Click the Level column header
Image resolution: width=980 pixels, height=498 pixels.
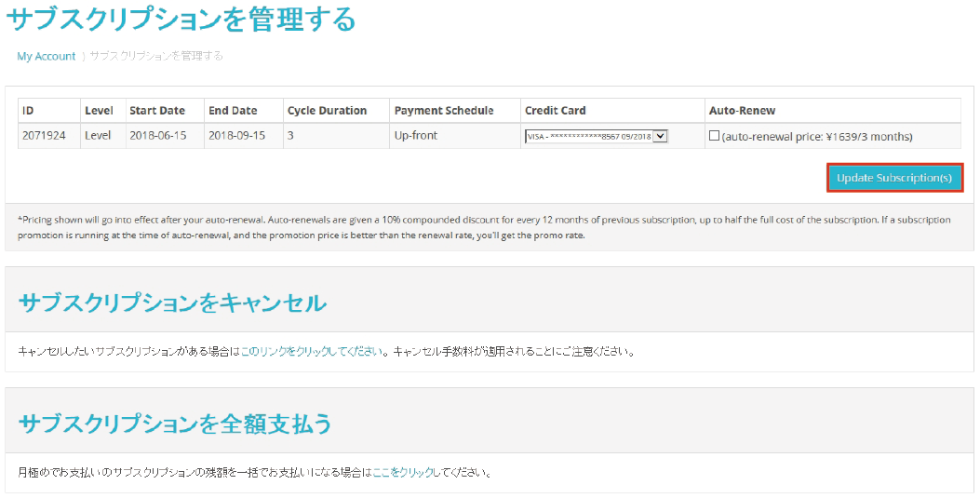point(99,111)
